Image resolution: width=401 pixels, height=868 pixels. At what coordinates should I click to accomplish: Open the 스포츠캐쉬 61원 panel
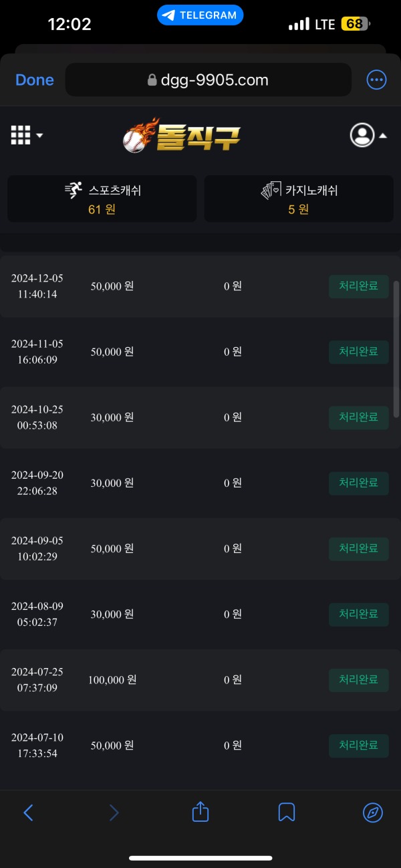coord(102,198)
